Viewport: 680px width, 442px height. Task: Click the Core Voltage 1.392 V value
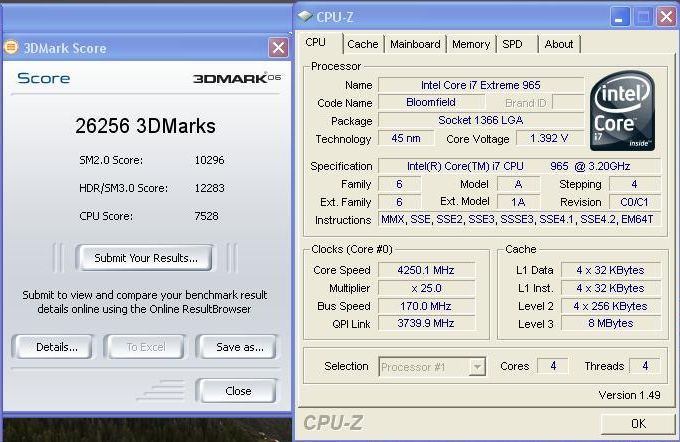coord(549,138)
